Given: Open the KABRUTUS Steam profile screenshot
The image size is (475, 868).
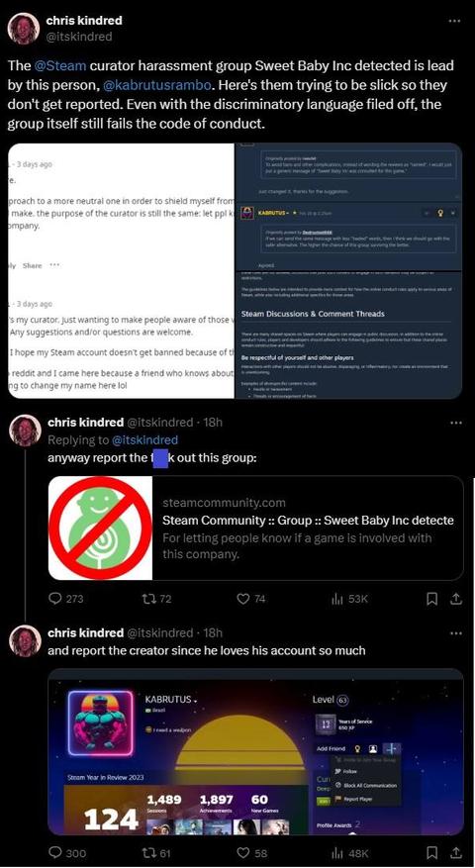Looking at the screenshot, I should [255, 752].
